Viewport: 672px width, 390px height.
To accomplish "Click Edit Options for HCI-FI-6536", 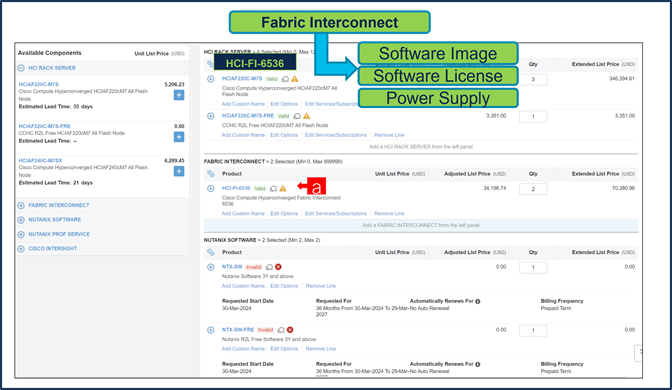I will (284, 213).
